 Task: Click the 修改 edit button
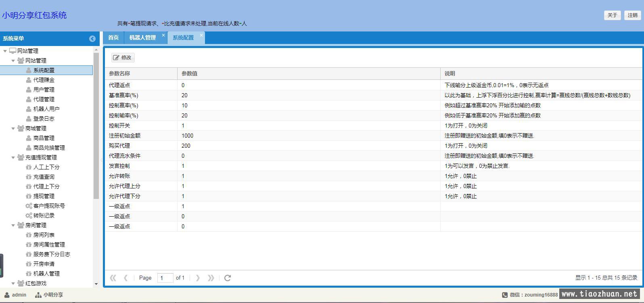point(123,58)
